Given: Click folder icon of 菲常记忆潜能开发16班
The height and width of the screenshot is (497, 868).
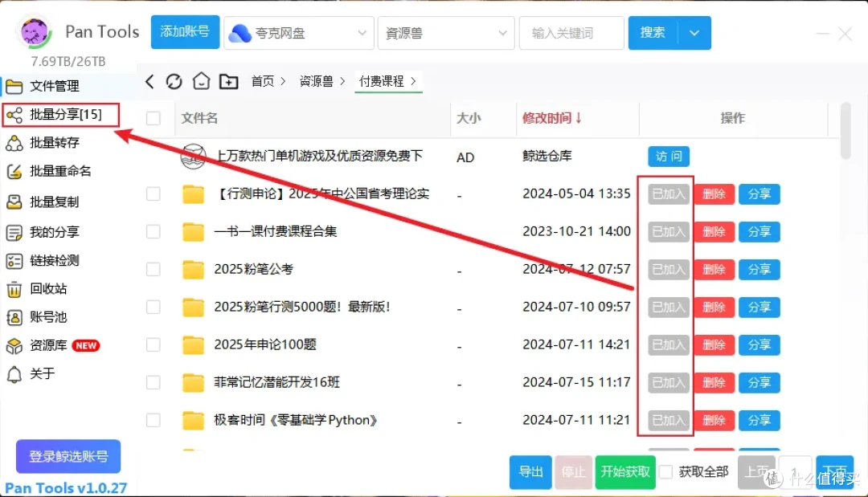Looking at the screenshot, I should pos(193,382).
